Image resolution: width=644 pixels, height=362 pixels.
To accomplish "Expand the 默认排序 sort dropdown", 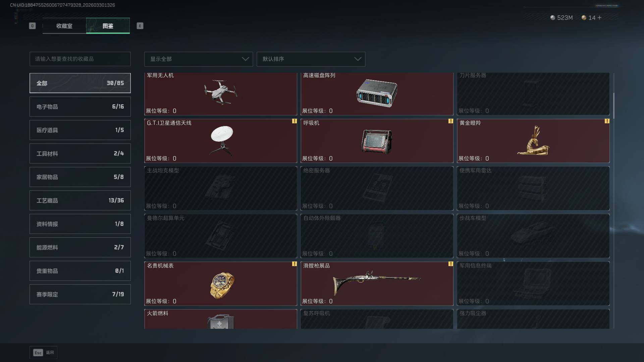I will [311, 59].
